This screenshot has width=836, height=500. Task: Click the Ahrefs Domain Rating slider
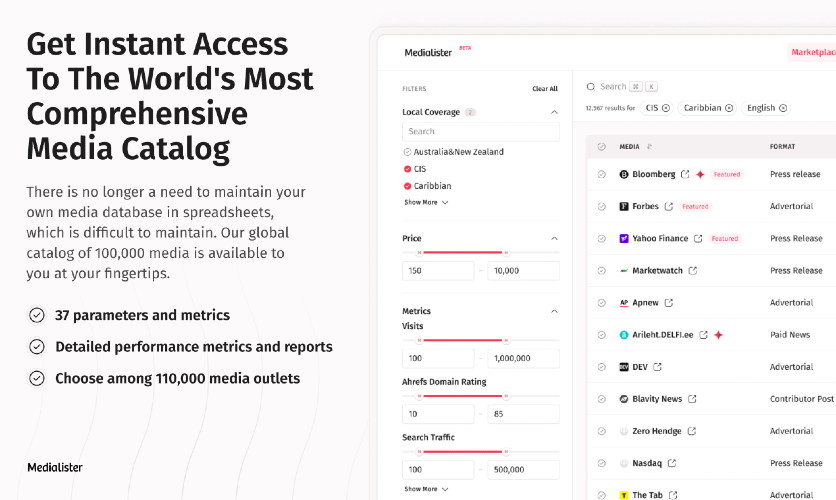click(480, 396)
